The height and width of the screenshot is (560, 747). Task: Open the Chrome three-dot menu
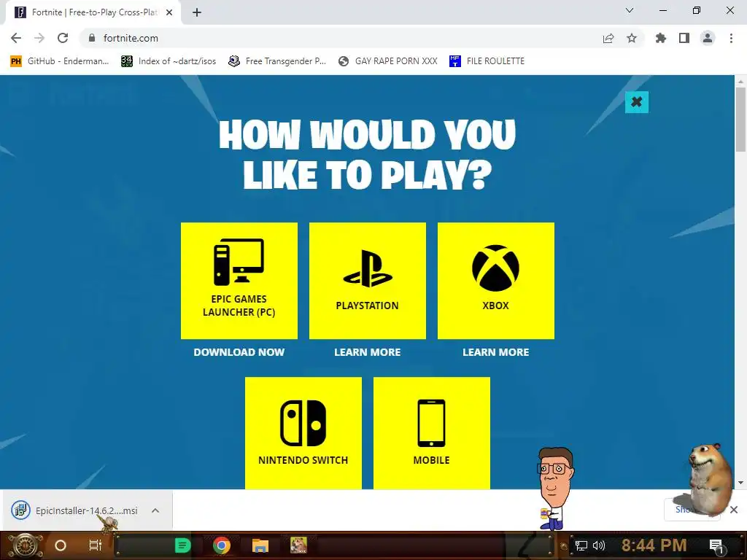731,38
